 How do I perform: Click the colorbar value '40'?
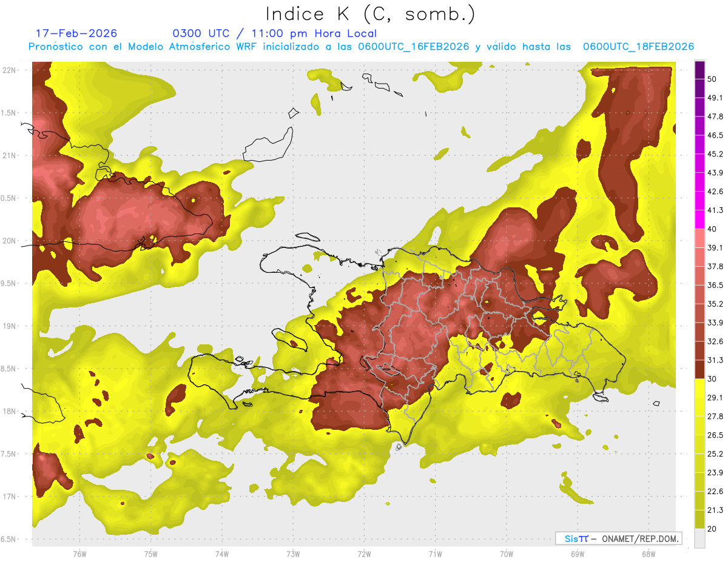[713, 229]
